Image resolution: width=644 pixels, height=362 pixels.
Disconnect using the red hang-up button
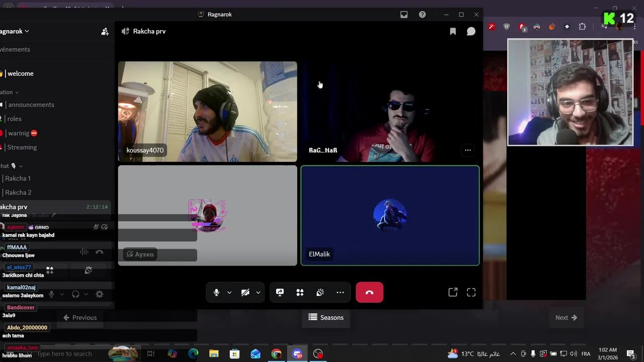pos(369,293)
